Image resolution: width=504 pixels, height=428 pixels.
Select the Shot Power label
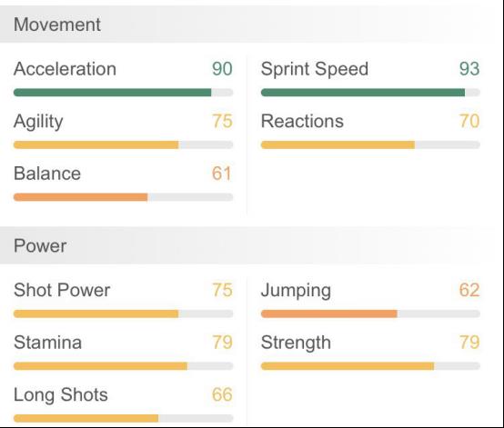click(x=62, y=290)
